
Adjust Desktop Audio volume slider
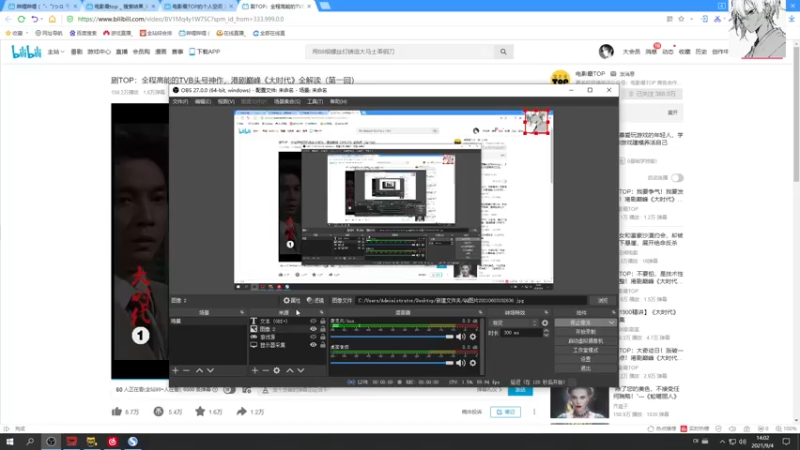392,363
